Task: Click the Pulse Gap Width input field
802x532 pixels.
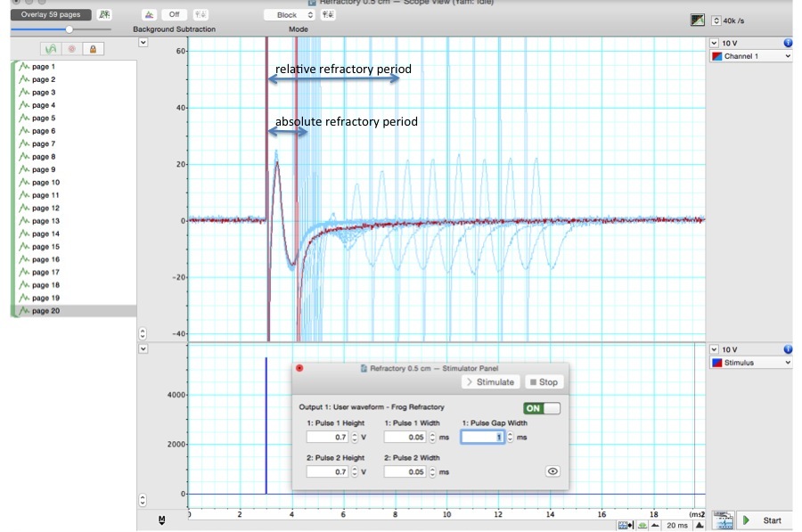Action: (x=482, y=438)
